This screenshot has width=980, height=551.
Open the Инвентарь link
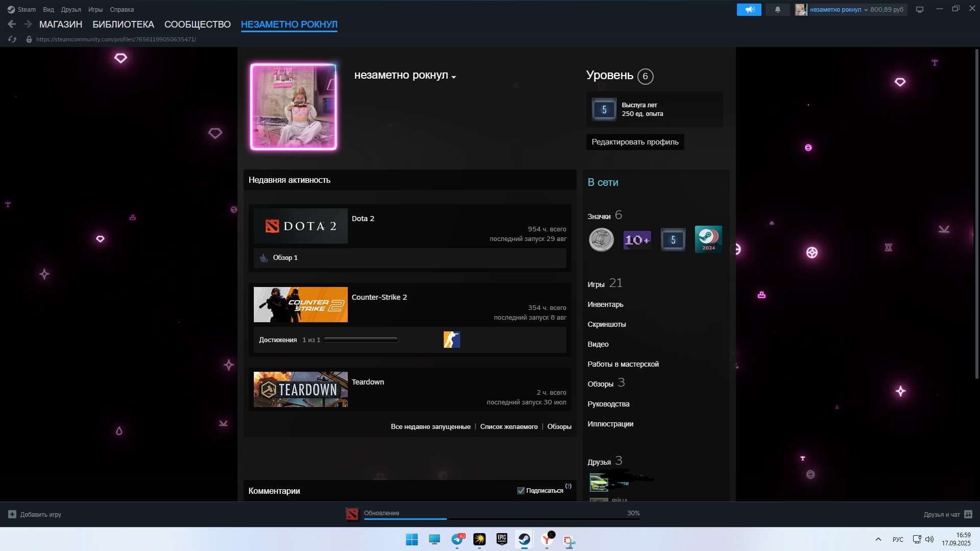pyautogui.click(x=605, y=304)
